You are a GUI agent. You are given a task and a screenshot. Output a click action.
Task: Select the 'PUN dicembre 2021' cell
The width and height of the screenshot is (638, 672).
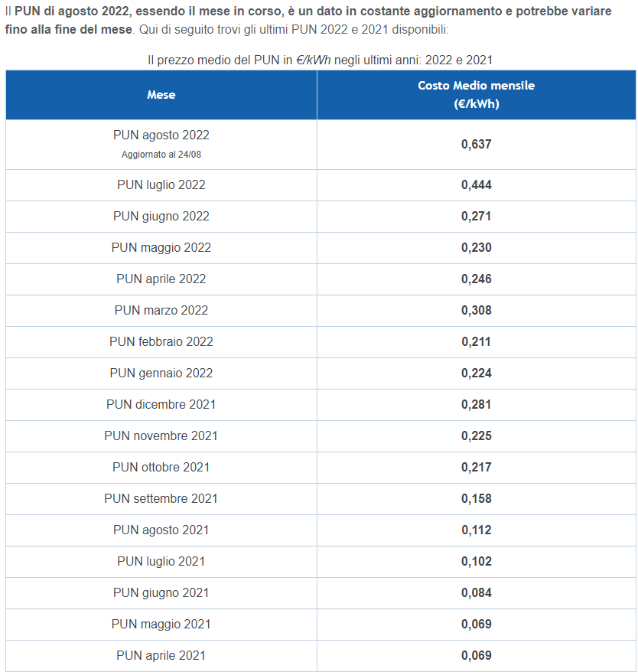[161, 405]
